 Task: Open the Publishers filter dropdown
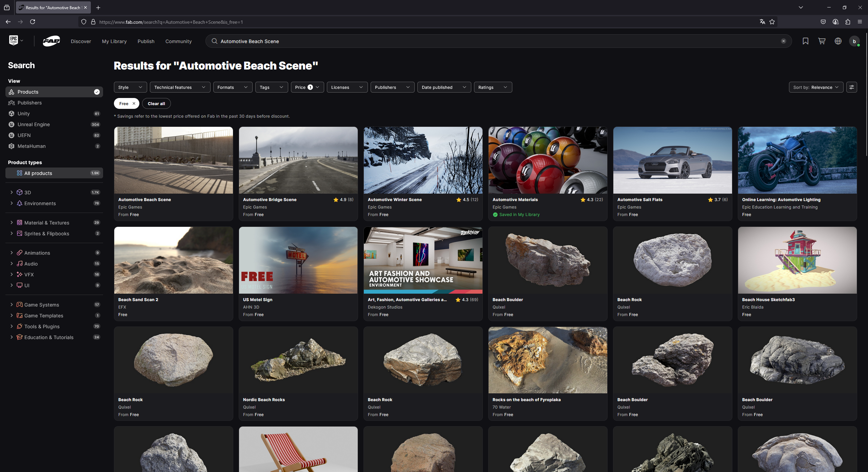coord(392,87)
